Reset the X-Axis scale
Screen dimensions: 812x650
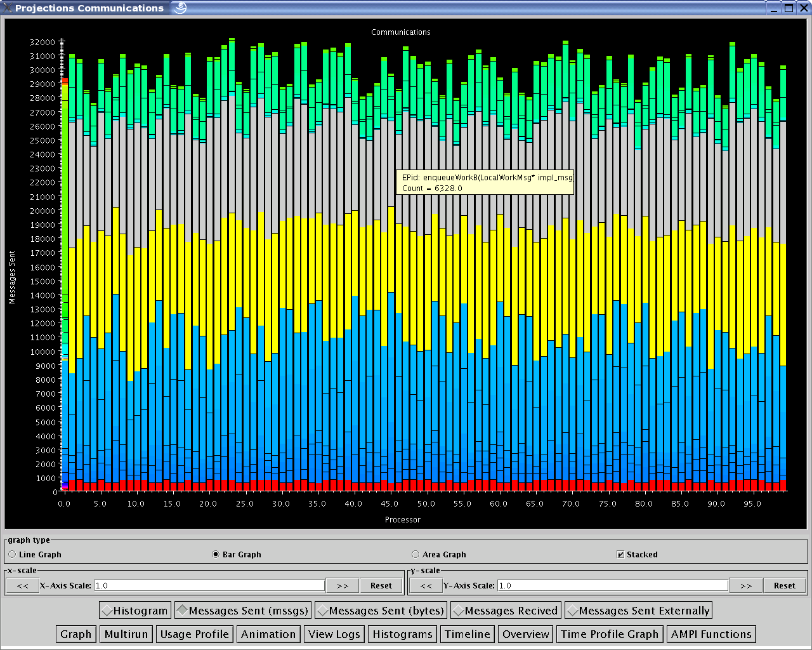point(381,585)
